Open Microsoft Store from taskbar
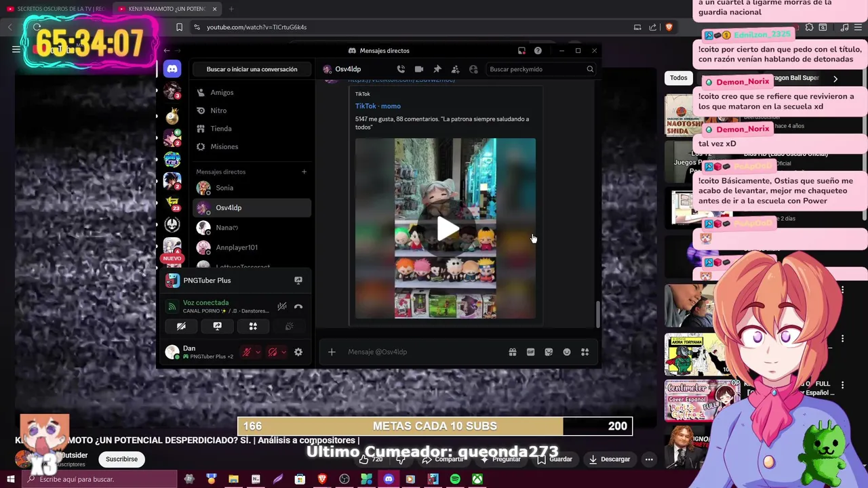868x488 pixels. click(x=300, y=479)
